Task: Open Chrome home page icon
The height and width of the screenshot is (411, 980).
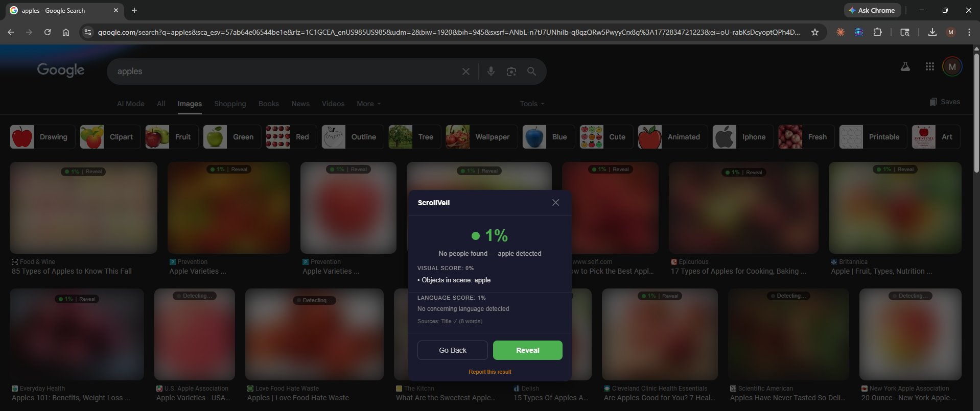Action: 66,32
